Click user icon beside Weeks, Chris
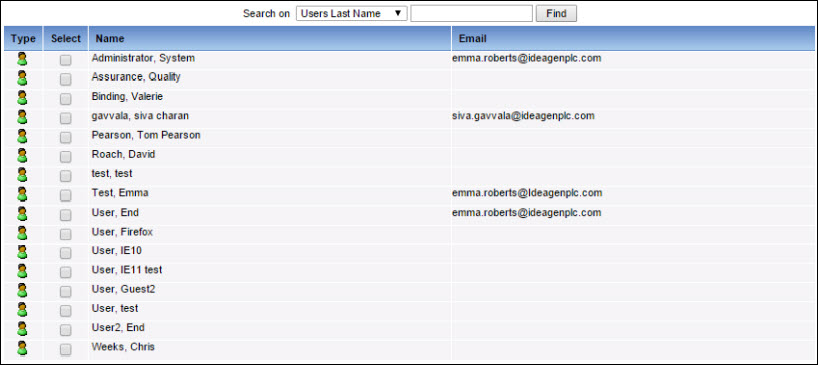Screen dimensions: 818x365 point(22,348)
